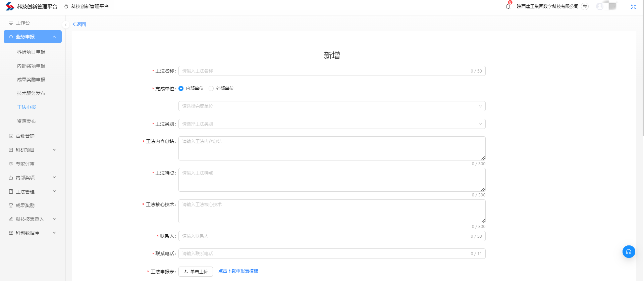Open 工作台 from the sidebar
Image resolution: width=644 pixels, height=281 pixels.
click(23, 23)
